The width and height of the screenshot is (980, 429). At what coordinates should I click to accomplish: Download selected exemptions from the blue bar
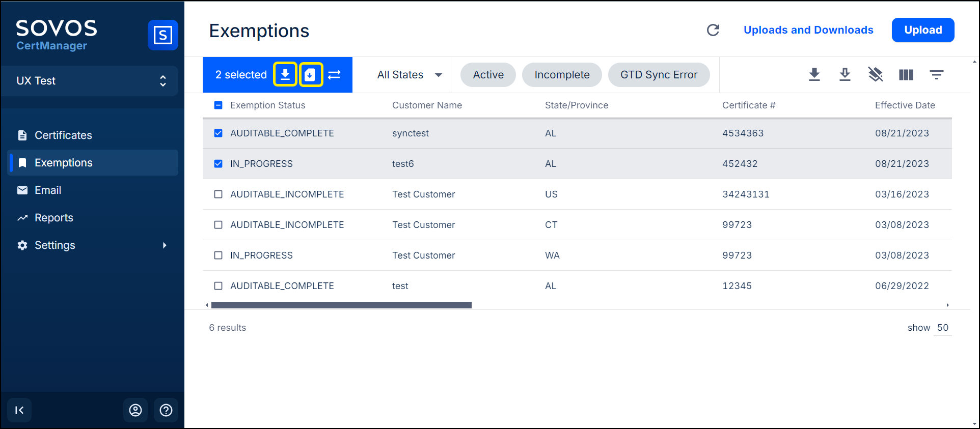(x=285, y=75)
